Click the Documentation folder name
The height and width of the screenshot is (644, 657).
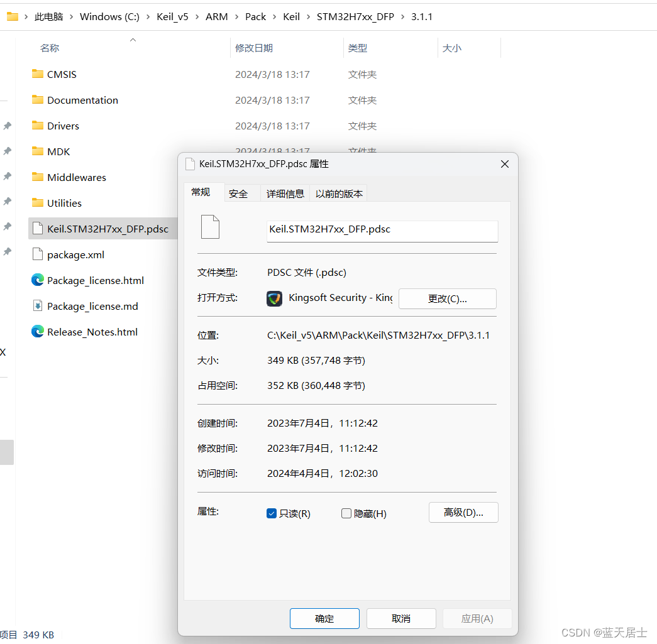coord(82,100)
